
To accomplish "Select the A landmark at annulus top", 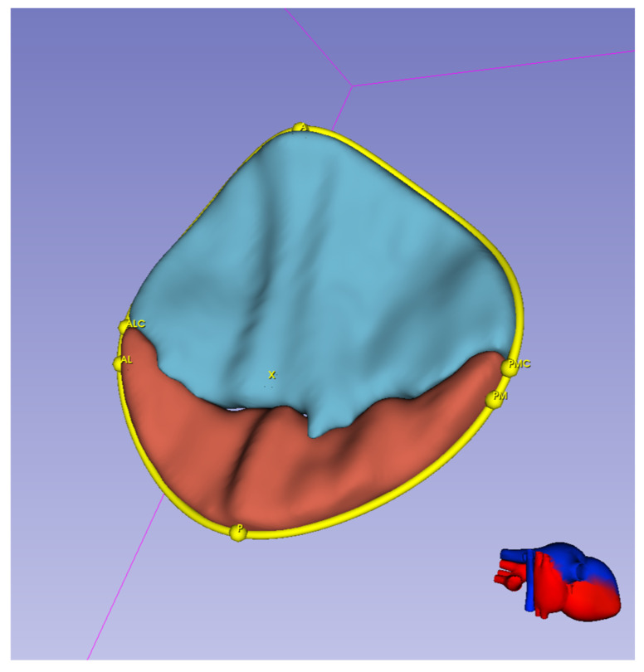I will (x=300, y=127).
